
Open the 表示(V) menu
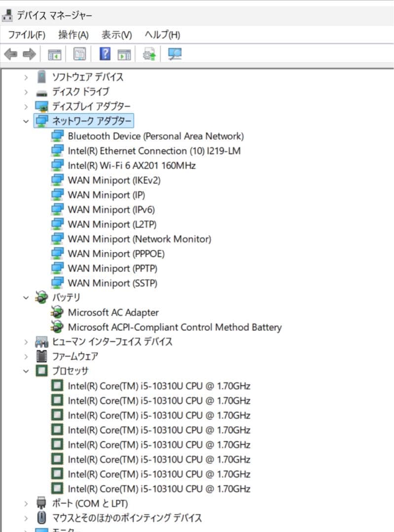(x=116, y=35)
